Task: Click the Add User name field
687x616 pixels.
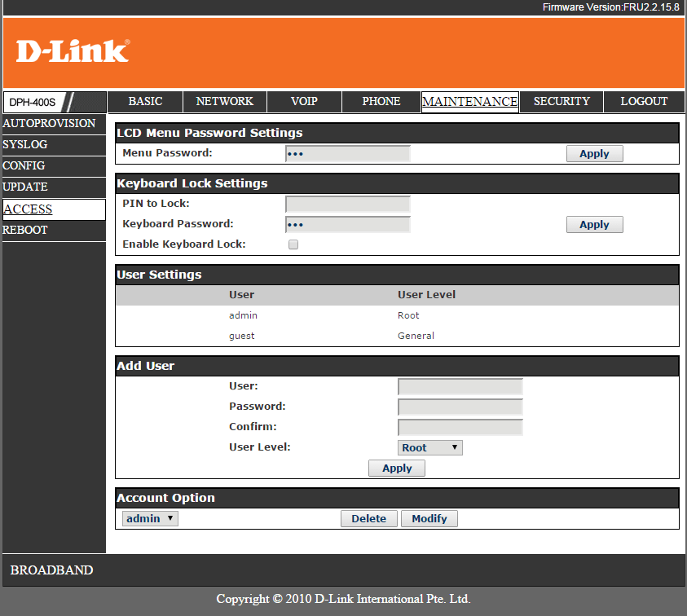Action: point(460,387)
